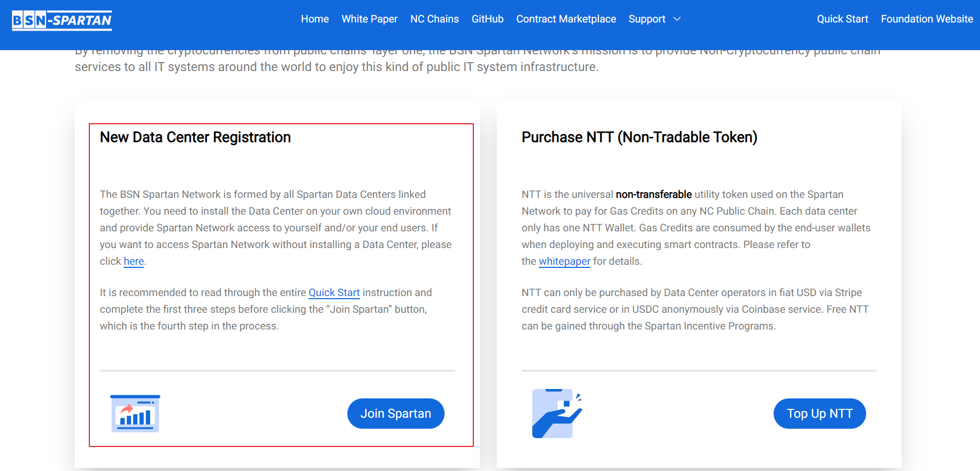Click the BSN-Spartan logo
980x471 pixels.
[62, 20]
